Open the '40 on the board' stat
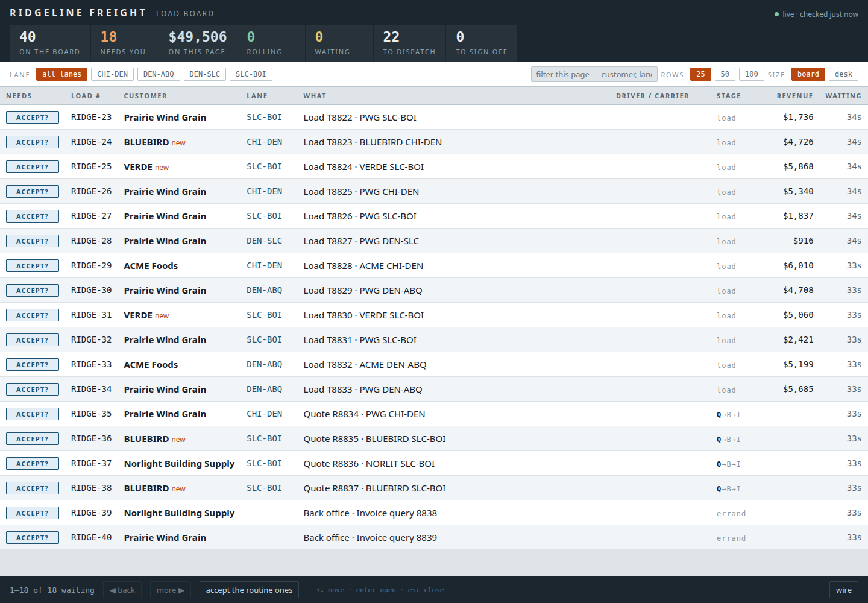 tap(50, 43)
